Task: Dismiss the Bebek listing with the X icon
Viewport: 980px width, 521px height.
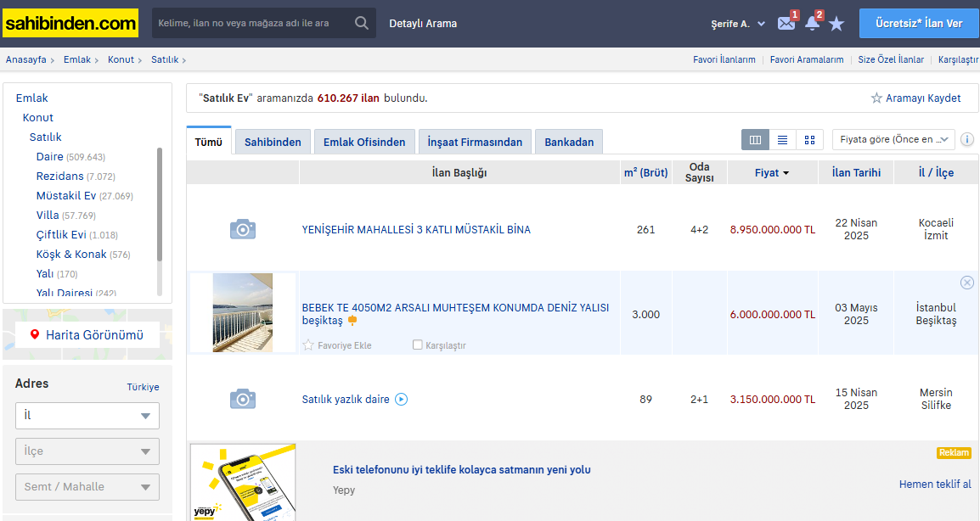Action: click(966, 283)
